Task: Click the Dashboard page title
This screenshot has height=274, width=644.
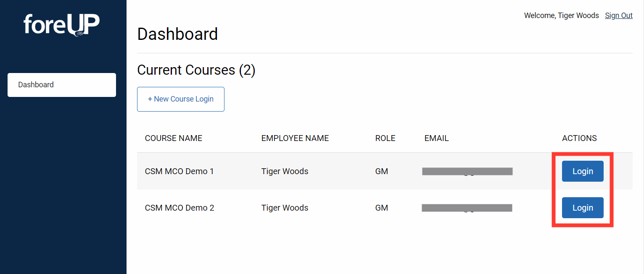Action: (x=177, y=34)
